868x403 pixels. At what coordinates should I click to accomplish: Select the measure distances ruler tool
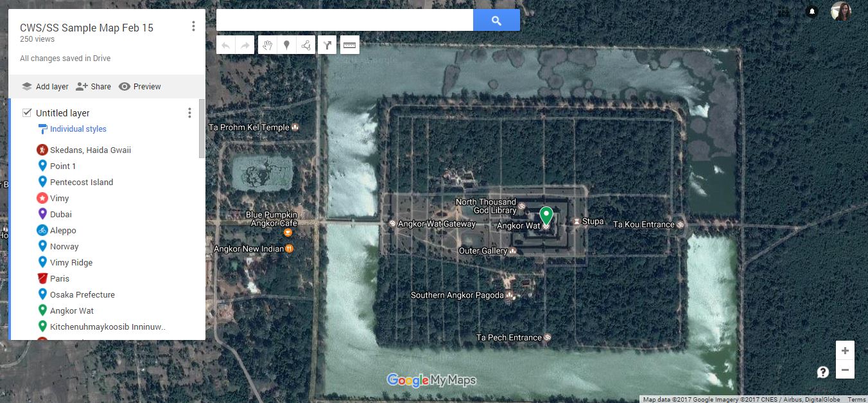pos(349,45)
